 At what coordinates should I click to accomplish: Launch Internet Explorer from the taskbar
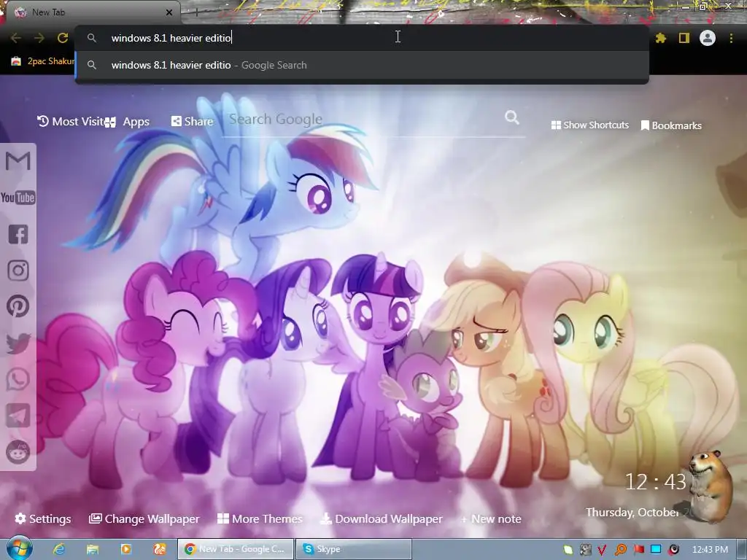[58, 549]
